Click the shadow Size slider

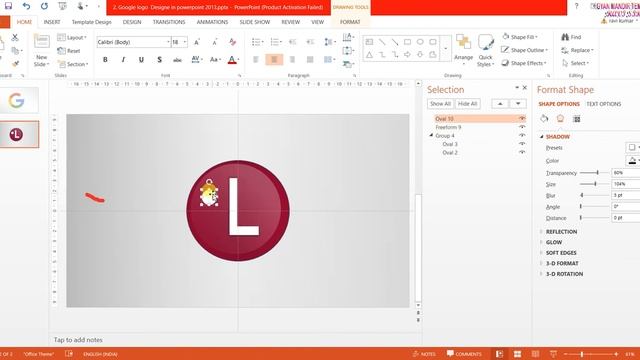click(595, 184)
